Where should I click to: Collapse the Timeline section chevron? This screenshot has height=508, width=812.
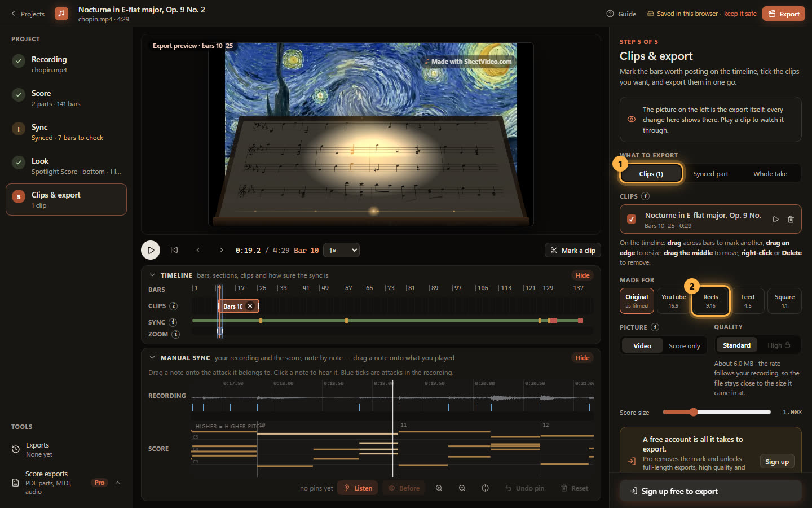pos(152,275)
